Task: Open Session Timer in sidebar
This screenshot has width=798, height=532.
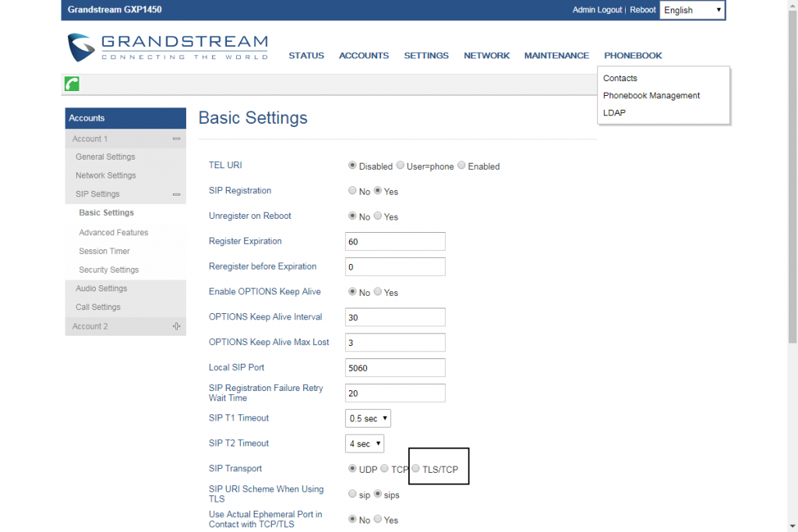Action: 104,252
